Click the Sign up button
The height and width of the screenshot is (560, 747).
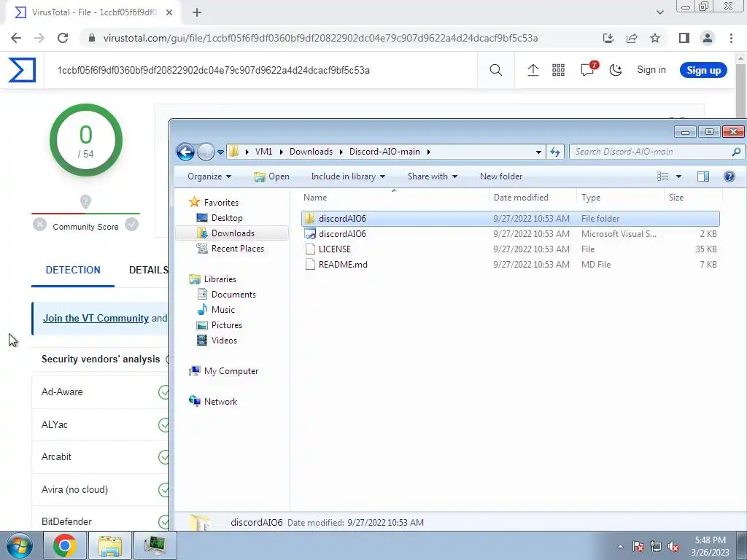point(703,71)
